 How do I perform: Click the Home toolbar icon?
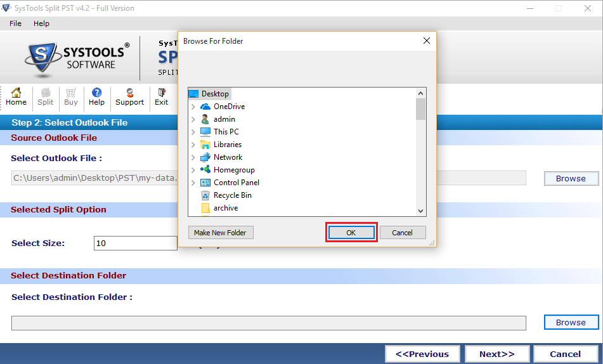(x=16, y=93)
